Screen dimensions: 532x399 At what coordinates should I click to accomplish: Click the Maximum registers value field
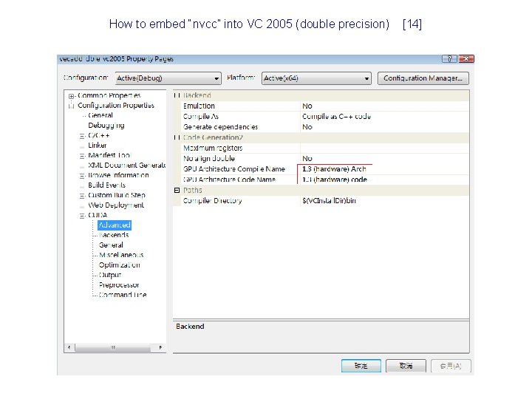(x=384, y=149)
